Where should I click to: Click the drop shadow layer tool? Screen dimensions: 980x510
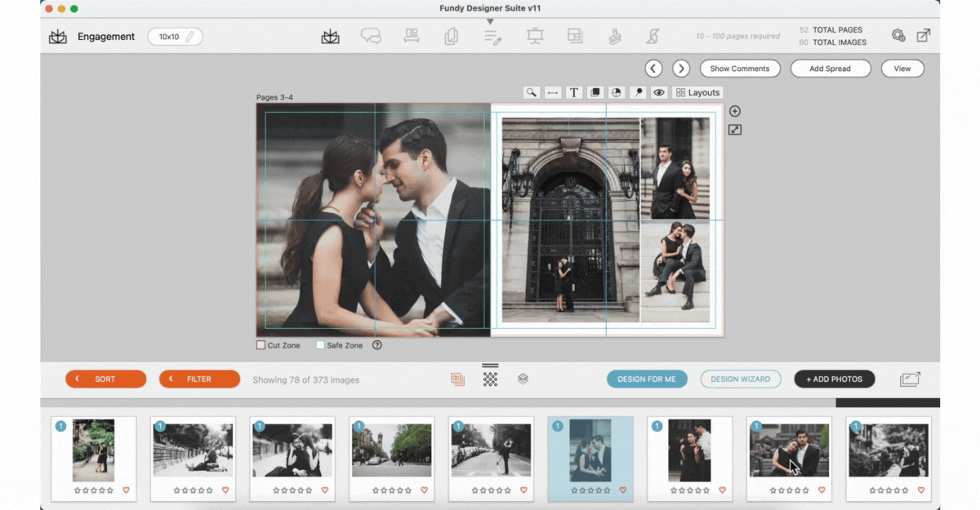[x=595, y=93]
